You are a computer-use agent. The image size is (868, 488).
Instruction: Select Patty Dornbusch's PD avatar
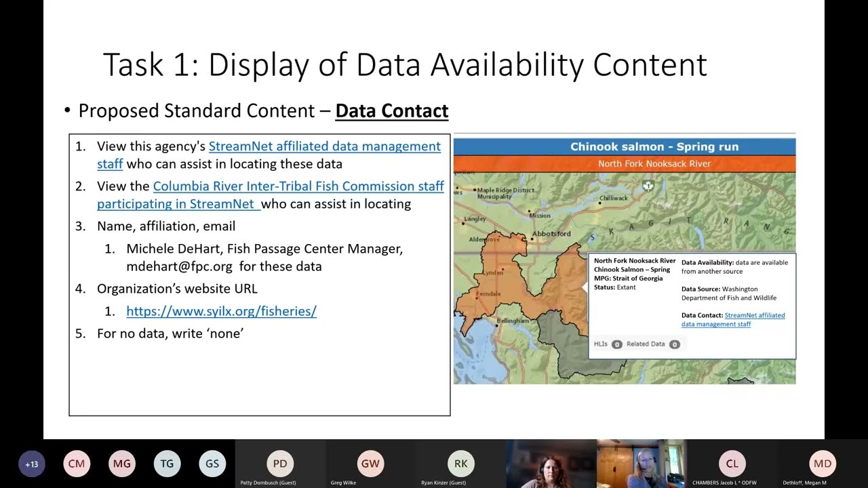(280, 464)
